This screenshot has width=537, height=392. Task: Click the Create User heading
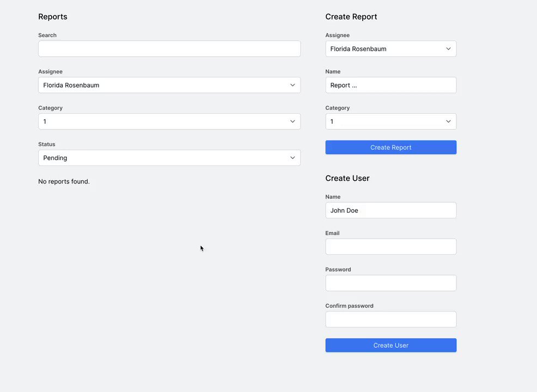pos(347,178)
